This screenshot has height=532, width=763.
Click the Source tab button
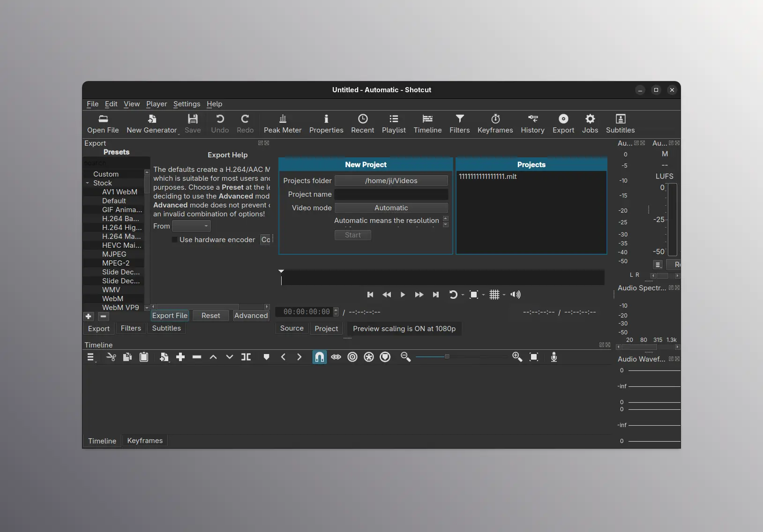point(292,328)
